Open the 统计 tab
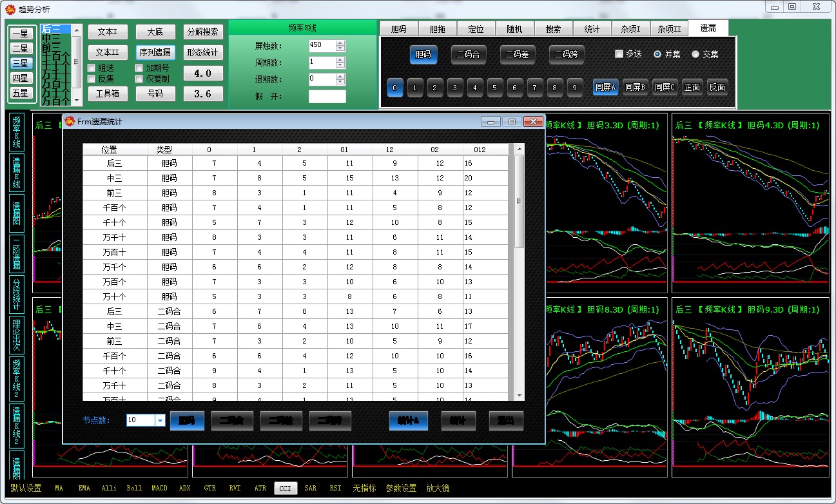Image resolution: width=836 pixels, height=504 pixels. pyautogui.click(x=592, y=29)
